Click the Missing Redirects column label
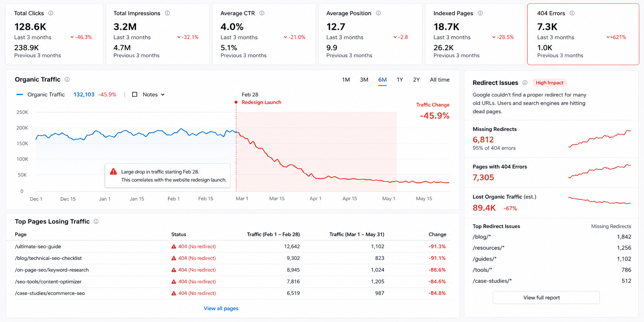 [x=611, y=226]
